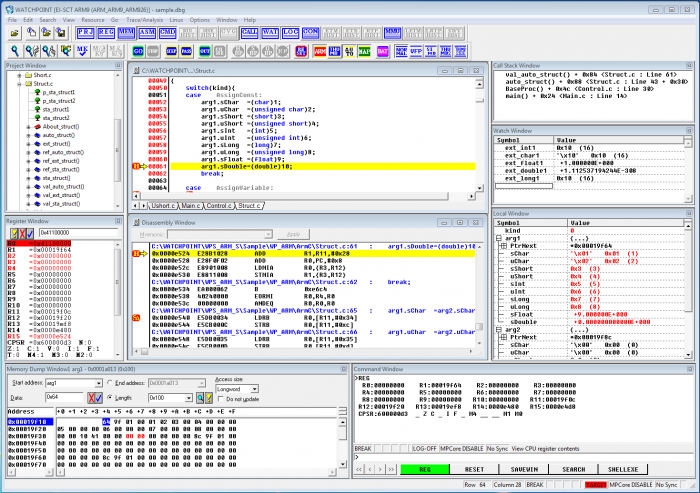Click the Register Window vertical scrollbar
The width and height of the screenshot is (700, 493).
[x=118, y=300]
